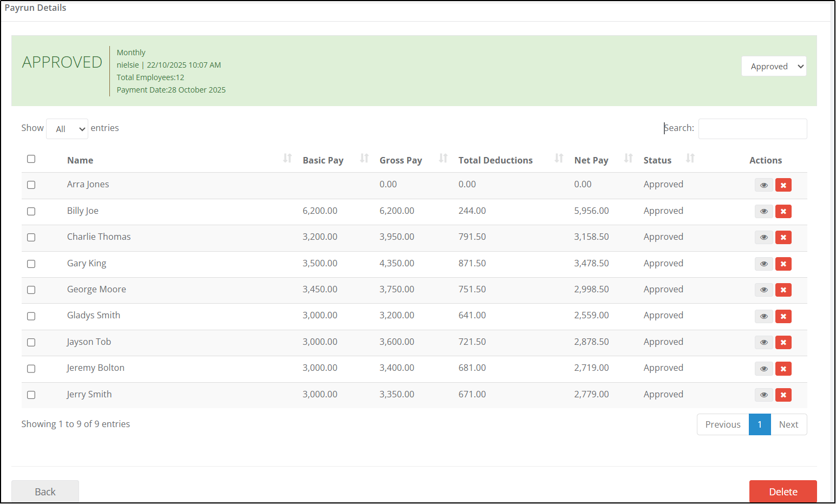Remove George Moore with red X icon
This screenshot has width=836, height=504.
783,290
